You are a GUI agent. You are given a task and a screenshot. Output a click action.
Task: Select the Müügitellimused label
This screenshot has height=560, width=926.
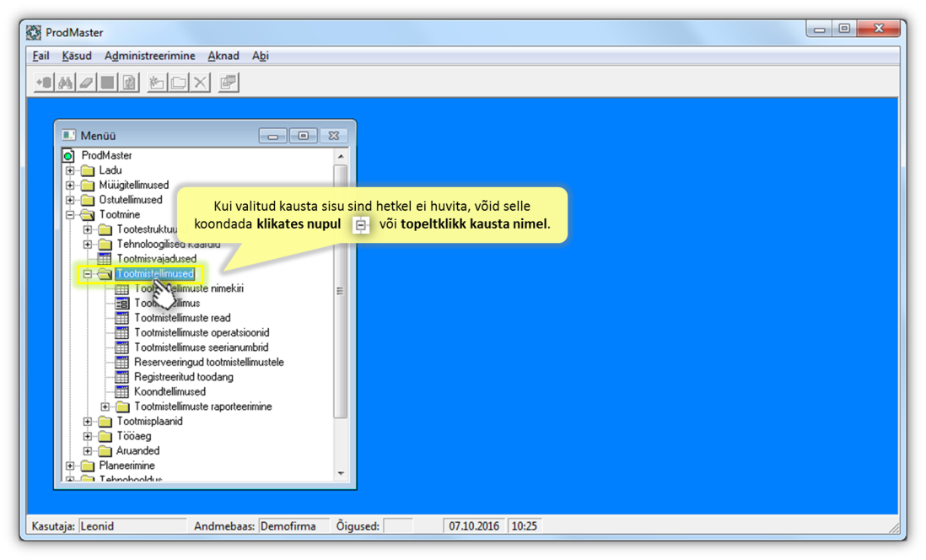pyautogui.click(x=134, y=185)
